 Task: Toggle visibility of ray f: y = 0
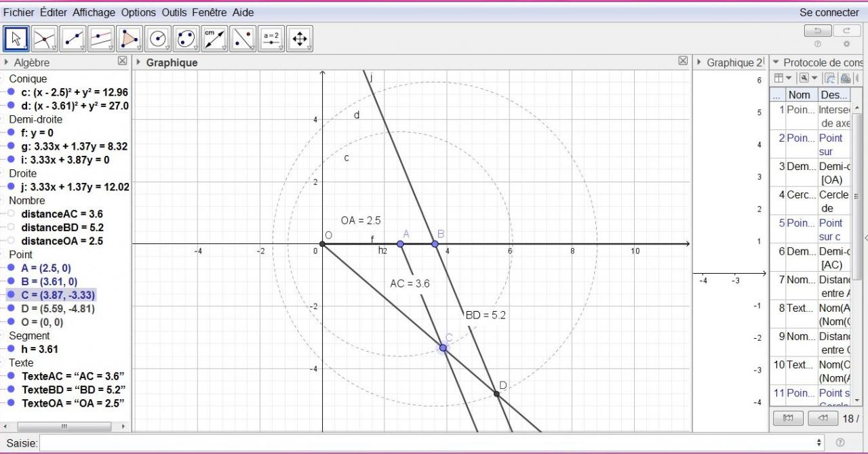(x=11, y=133)
